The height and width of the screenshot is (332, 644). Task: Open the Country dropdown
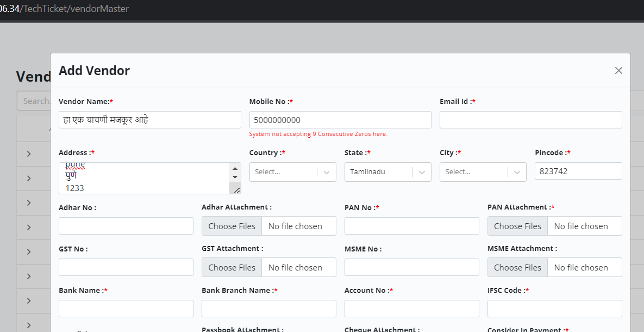pos(292,172)
